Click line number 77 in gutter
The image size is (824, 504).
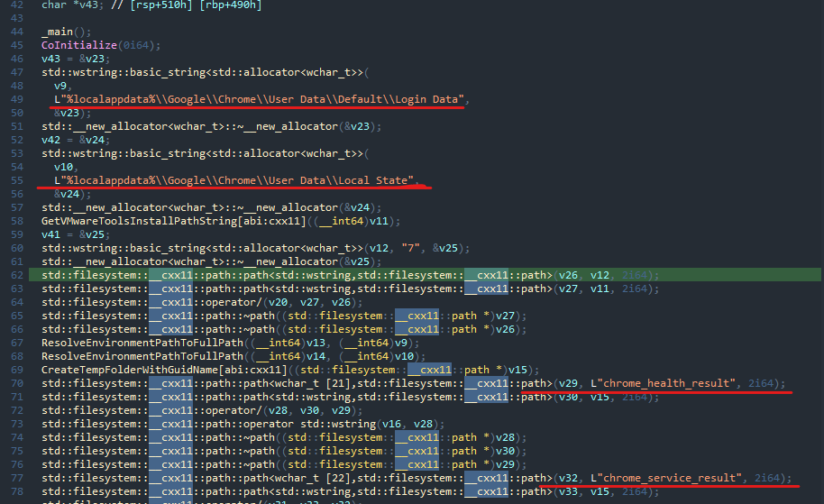pos(17,478)
